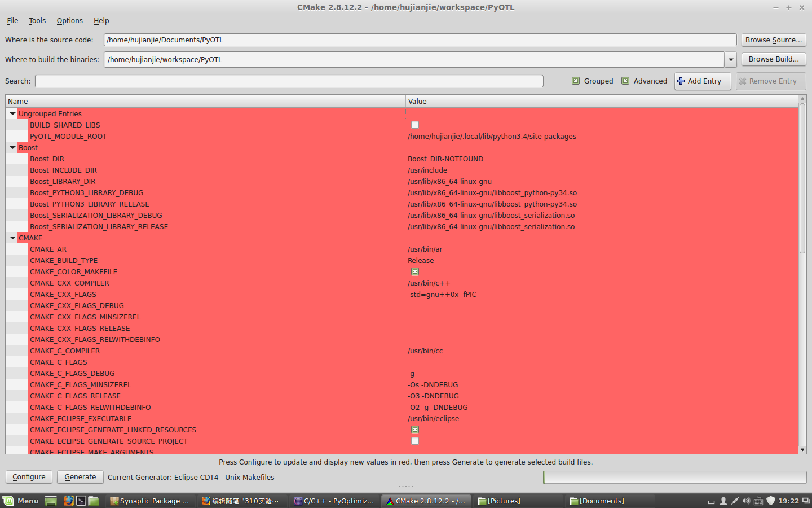The height and width of the screenshot is (508, 812).
Task: Open the File menu
Action: [x=12, y=21]
